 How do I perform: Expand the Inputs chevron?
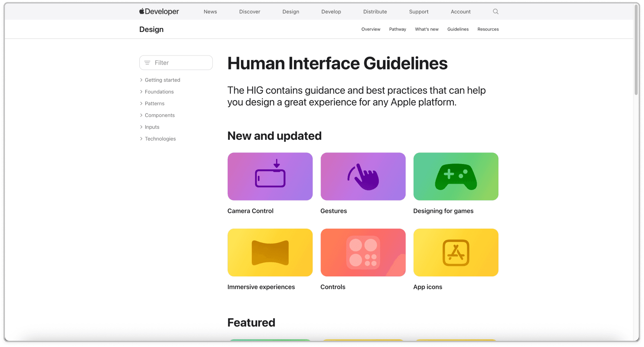coord(141,127)
